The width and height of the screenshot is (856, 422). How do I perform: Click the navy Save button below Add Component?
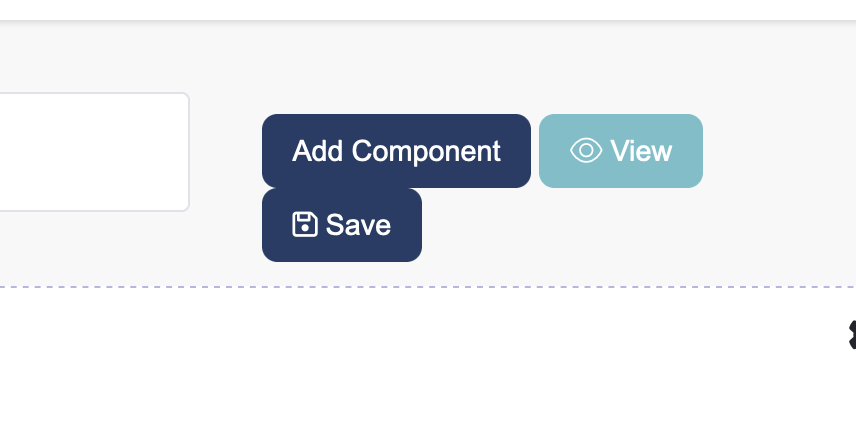coord(341,225)
